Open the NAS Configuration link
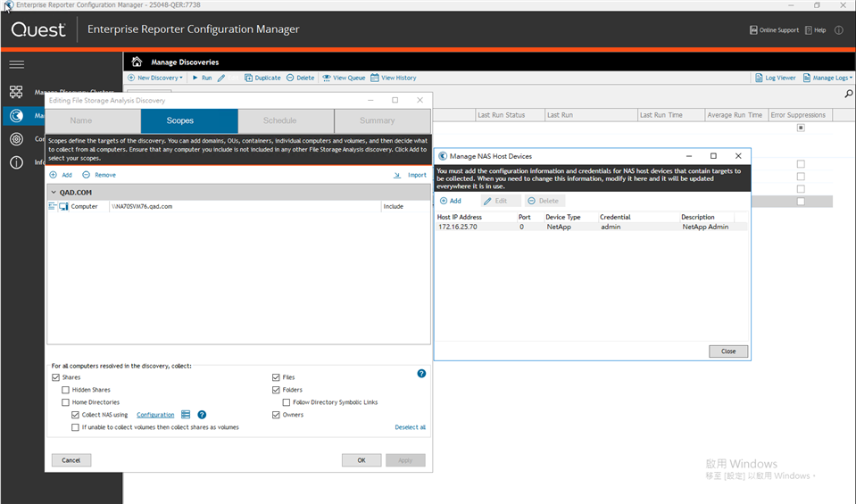 pyautogui.click(x=155, y=415)
